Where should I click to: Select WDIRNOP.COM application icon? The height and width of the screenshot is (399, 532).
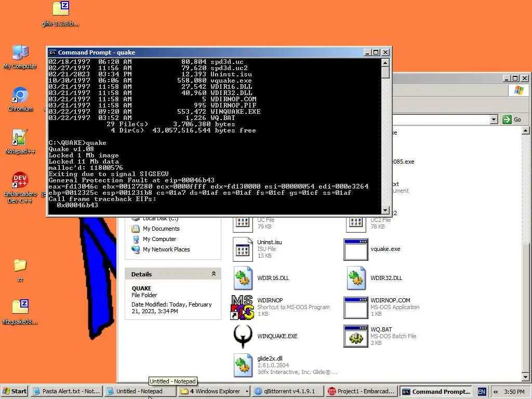355,308
